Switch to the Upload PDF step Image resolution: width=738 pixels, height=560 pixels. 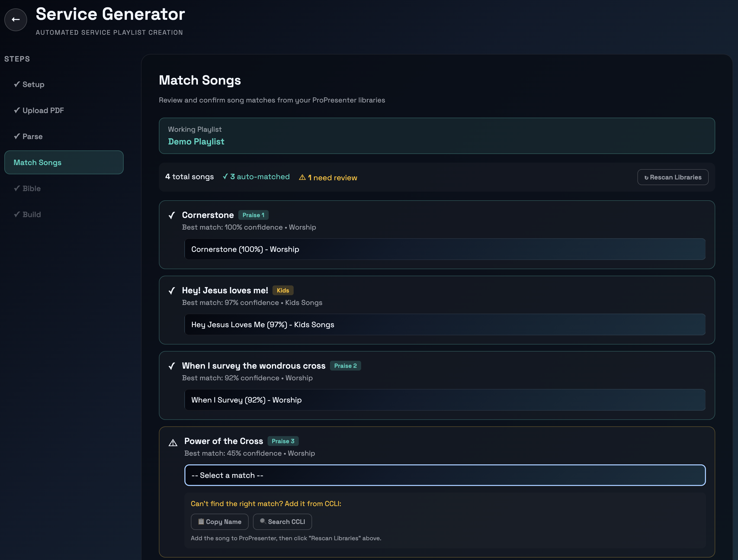click(43, 110)
